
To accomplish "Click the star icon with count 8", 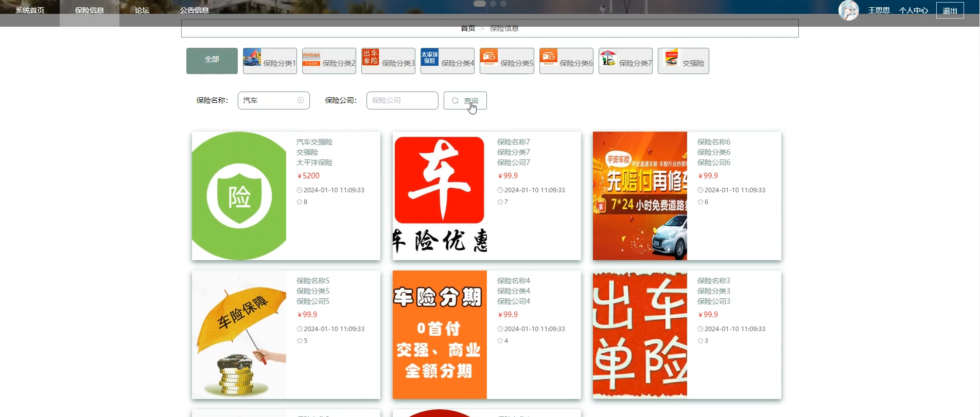I will click(x=300, y=202).
